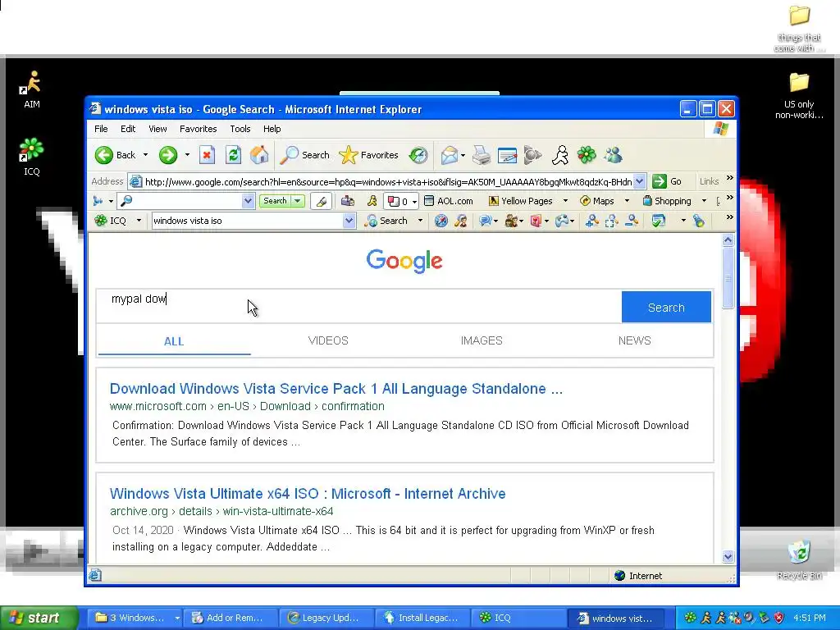Click the AIM running man toolbar icon
840x630 pixels.
560,155
